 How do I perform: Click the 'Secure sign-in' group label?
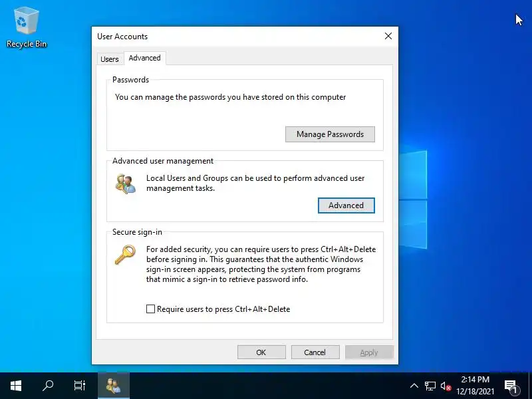coord(137,232)
